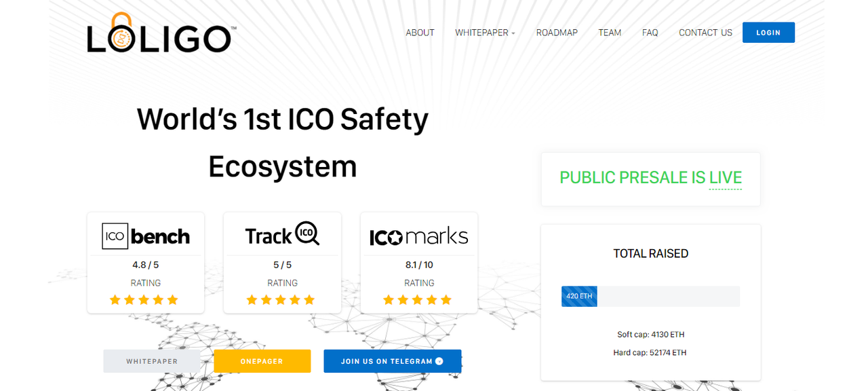868x391 pixels.
Task: Click the PUBLIC PRESALE IS LIVE banner
Action: 651,178
